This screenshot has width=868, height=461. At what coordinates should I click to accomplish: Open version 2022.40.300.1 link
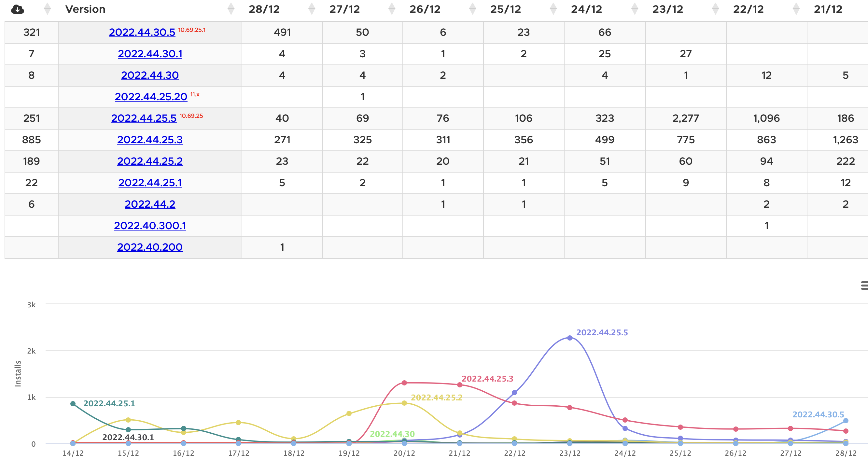150,226
